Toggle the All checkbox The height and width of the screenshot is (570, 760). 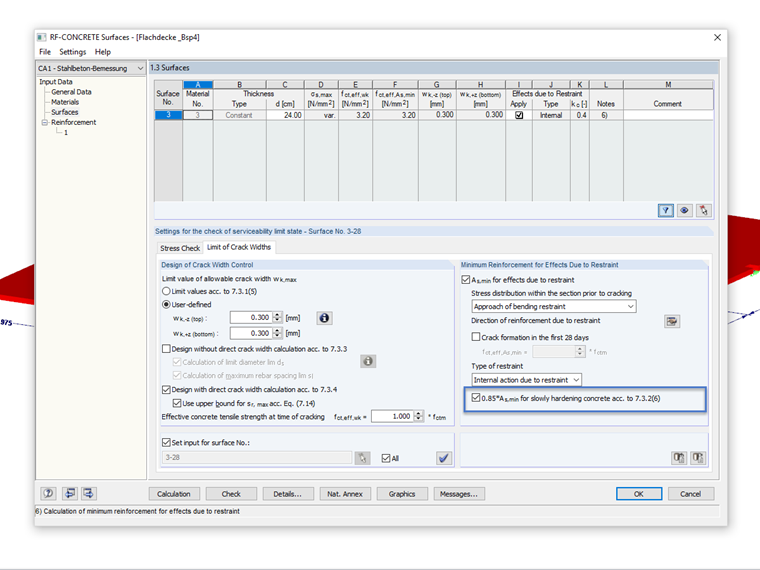tap(386, 458)
